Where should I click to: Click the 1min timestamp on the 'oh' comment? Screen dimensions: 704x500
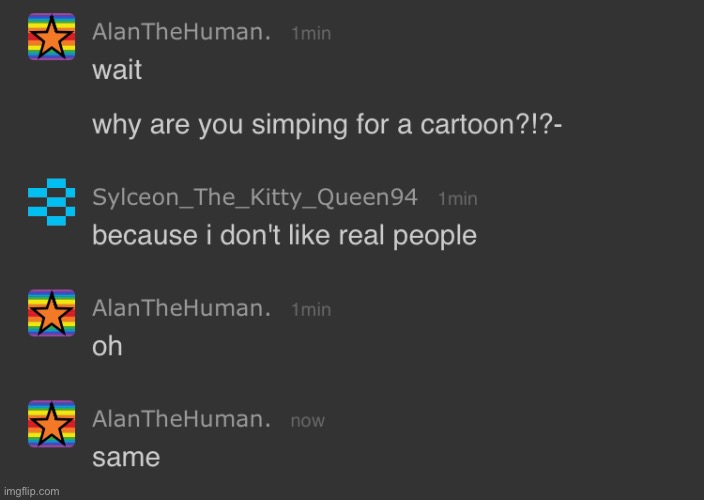[x=311, y=310]
